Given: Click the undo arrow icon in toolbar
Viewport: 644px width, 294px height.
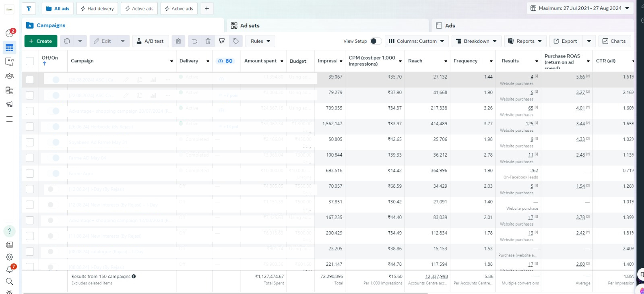Looking at the screenshot, I should coord(195,41).
